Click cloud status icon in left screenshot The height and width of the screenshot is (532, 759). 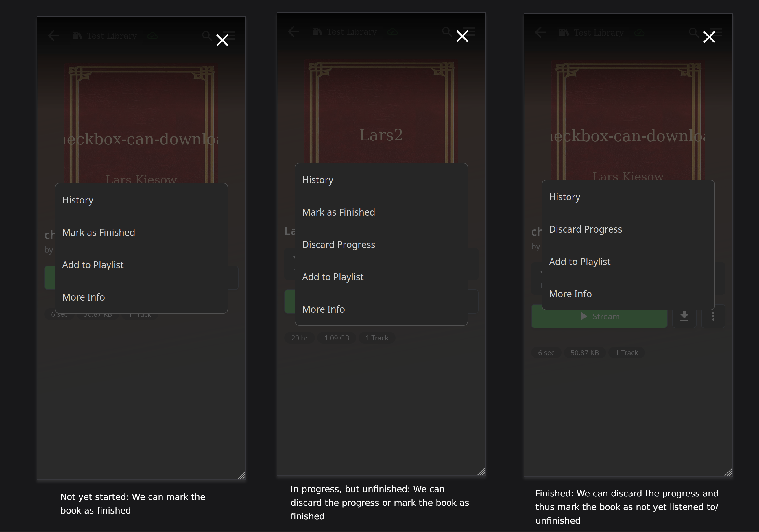(152, 36)
